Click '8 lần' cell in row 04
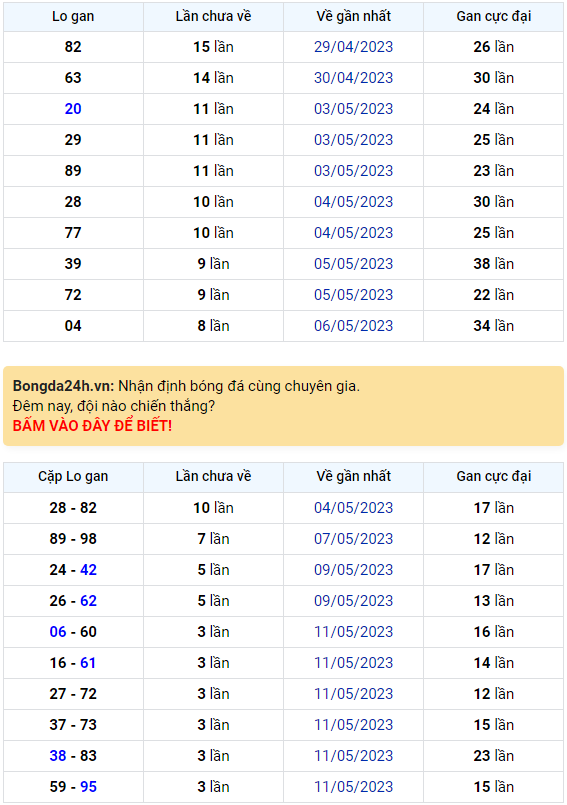 [213, 325]
